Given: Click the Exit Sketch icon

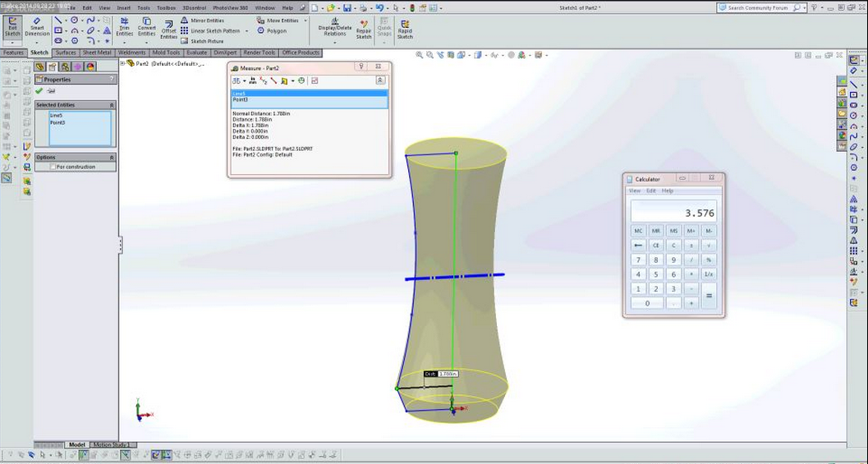Looking at the screenshot, I should click(13, 26).
